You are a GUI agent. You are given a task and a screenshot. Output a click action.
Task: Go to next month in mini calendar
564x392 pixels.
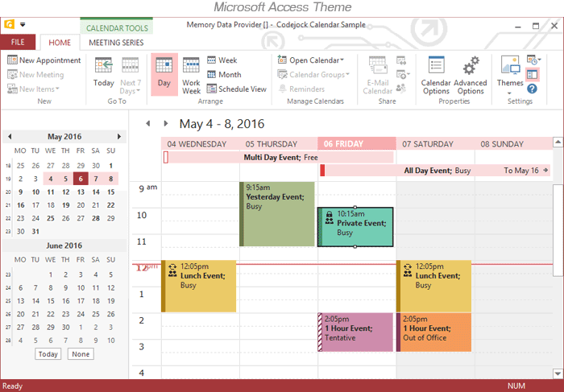(x=119, y=137)
